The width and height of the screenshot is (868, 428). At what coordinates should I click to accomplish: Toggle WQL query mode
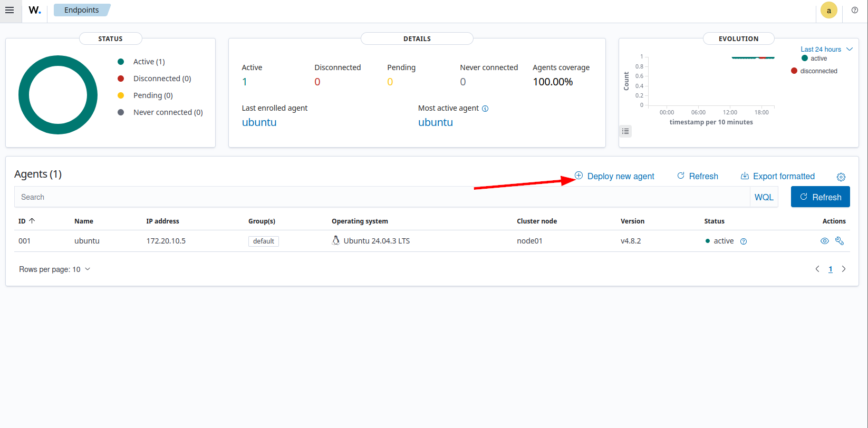pos(764,197)
